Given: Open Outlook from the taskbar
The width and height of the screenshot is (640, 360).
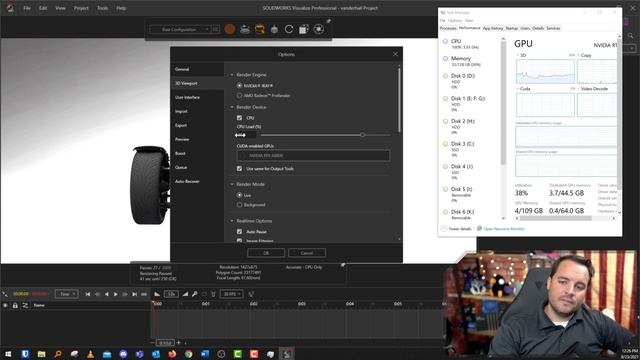Looking at the screenshot, I should click(x=156, y=354).
